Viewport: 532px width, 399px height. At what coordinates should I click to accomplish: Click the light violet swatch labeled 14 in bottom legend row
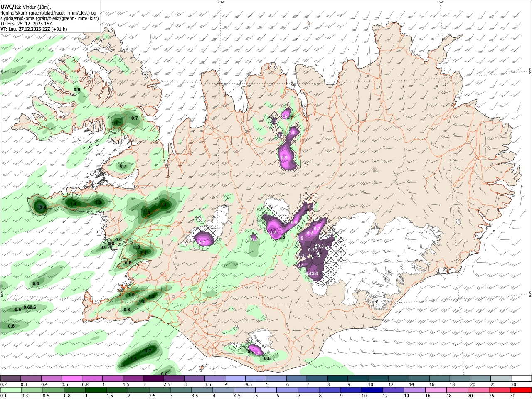(415, 390)
